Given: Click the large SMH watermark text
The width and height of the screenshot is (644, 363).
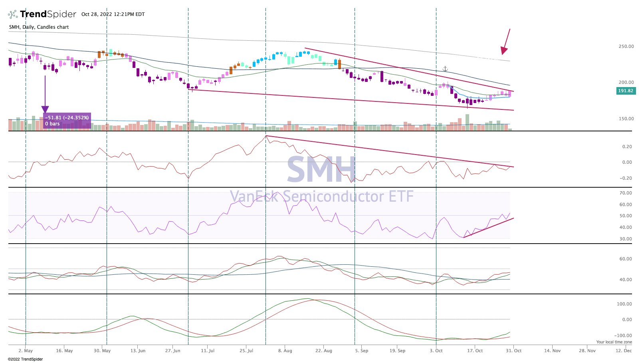Looking at the screenshot, I should tap(321, 169).
